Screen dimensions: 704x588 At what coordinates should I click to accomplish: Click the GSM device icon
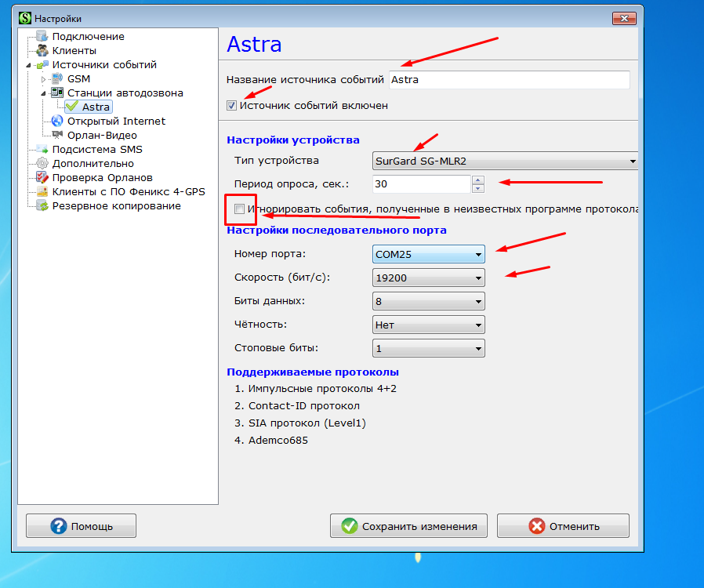pyautogui.click(x=57, y=78)
